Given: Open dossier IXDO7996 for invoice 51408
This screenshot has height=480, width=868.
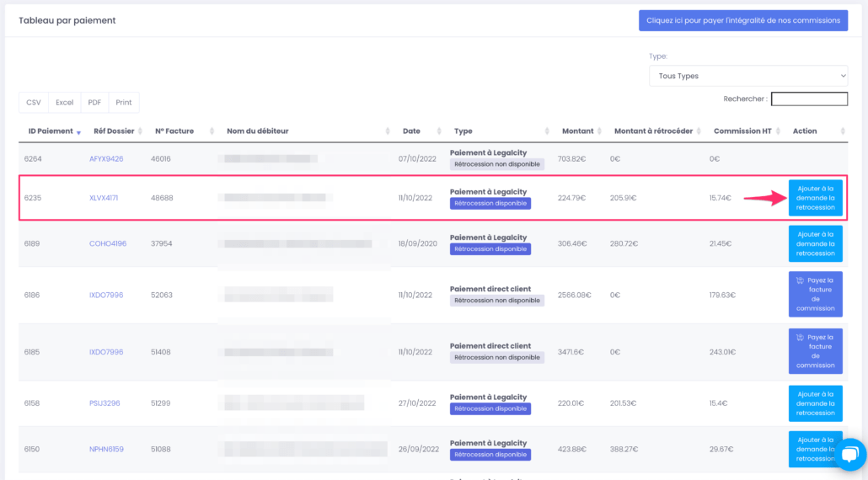Looking at the screenshot, I should 106,352.
